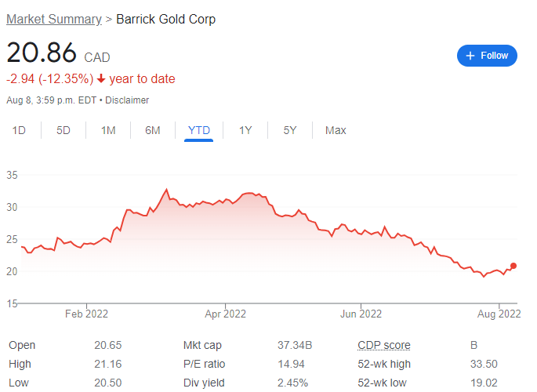Select the 6M time range tab
This screenshot has width=537, height=392.
[153, 130]
